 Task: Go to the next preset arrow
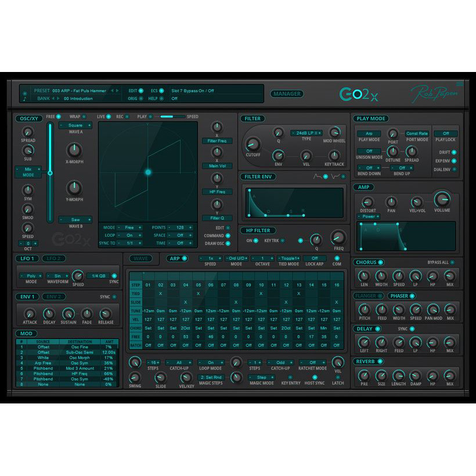(117, 91)
